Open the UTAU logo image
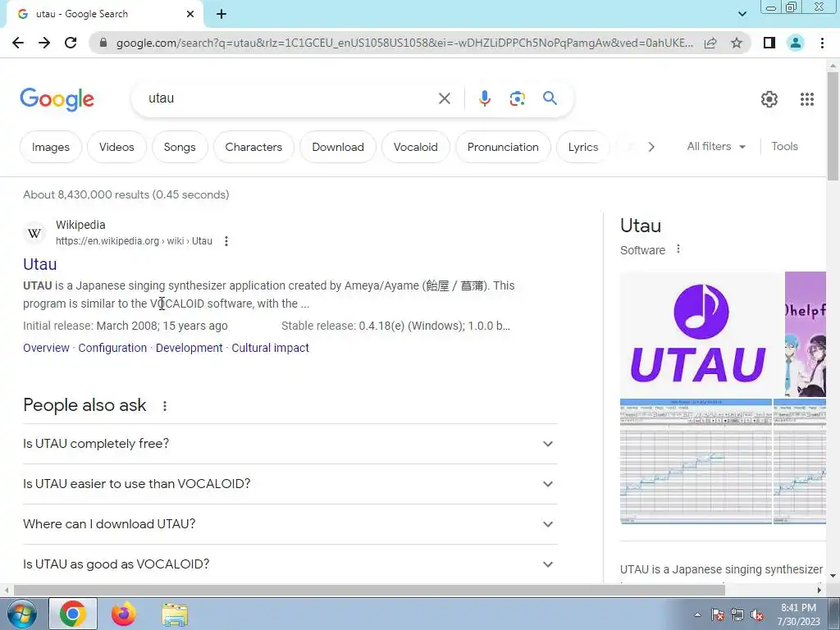 pos(702,335)
